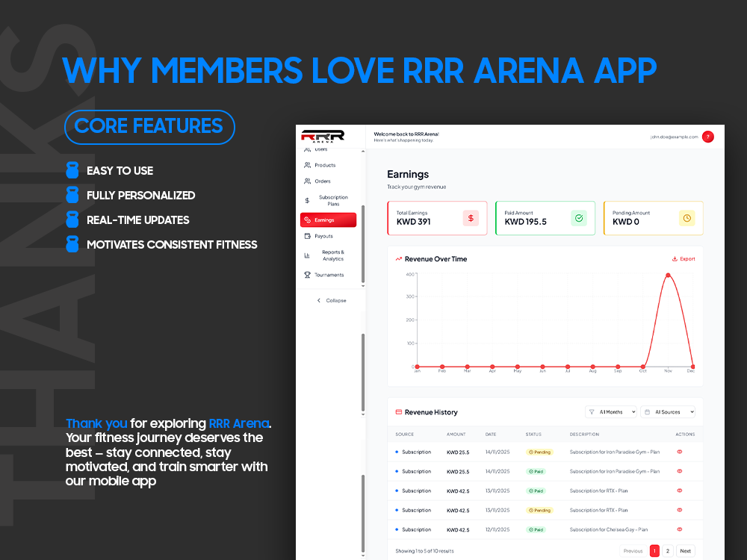Click the coins icon on Earnings item
The image size is (747, 560).
tap(307, 220)
